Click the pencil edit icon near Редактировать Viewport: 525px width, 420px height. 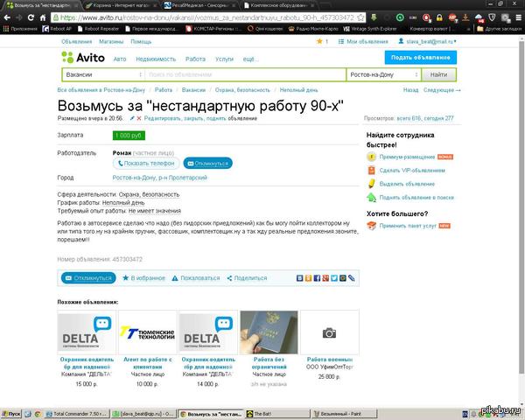click(x=132, y=118)
